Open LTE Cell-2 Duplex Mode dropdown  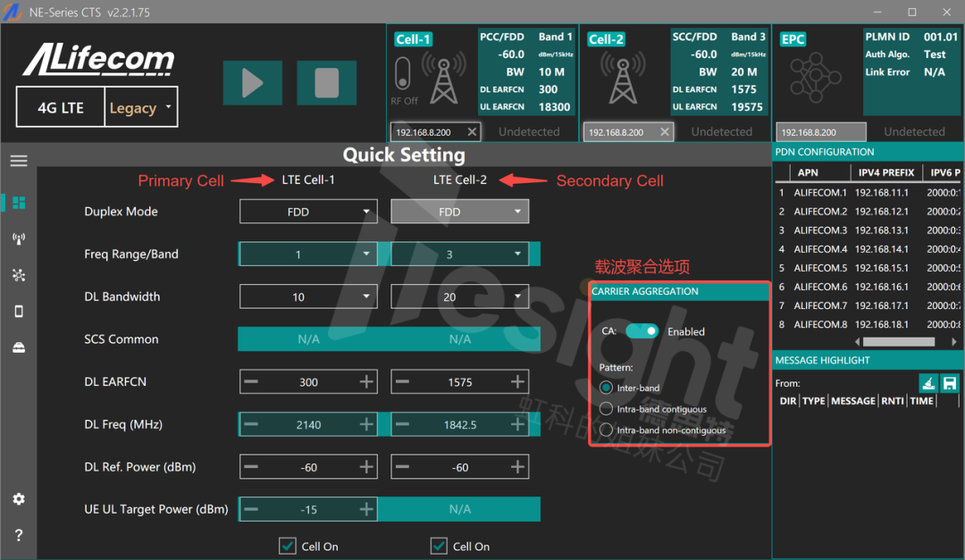(460, 212)
